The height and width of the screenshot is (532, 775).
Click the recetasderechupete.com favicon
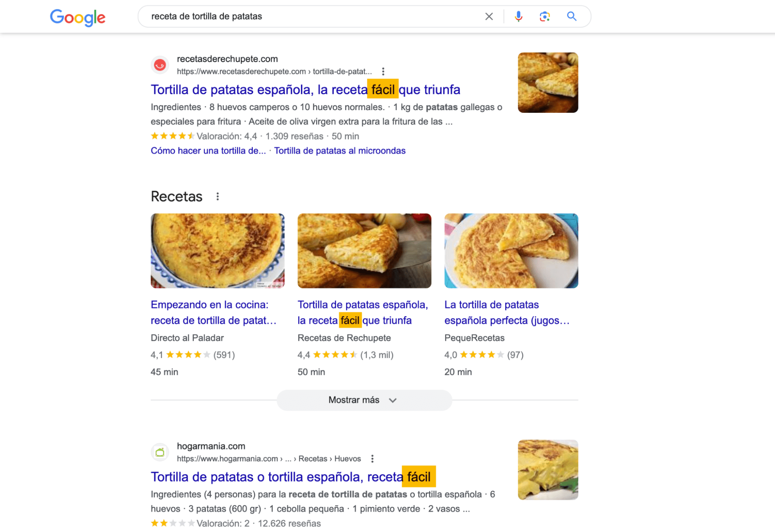click(160, 65)
